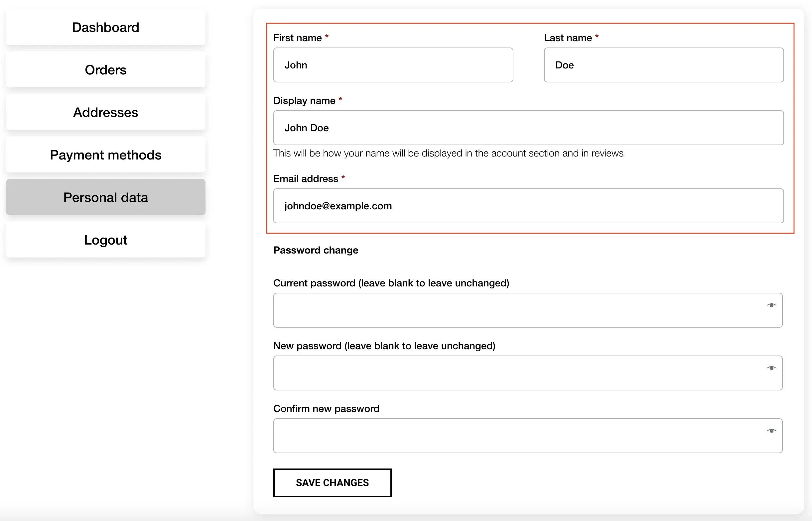This screenshot has width=812, height=521.
Task: Click Logout in the sidebar
Action: 106,240
